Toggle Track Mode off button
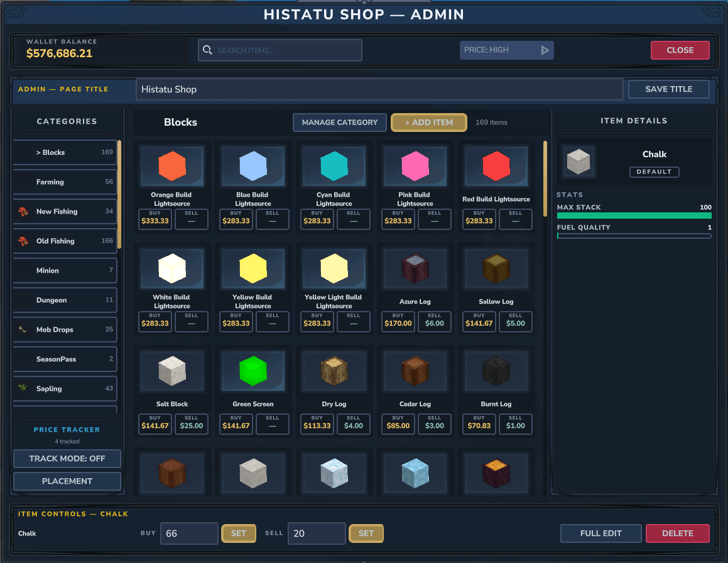 [x=67, y=459]
